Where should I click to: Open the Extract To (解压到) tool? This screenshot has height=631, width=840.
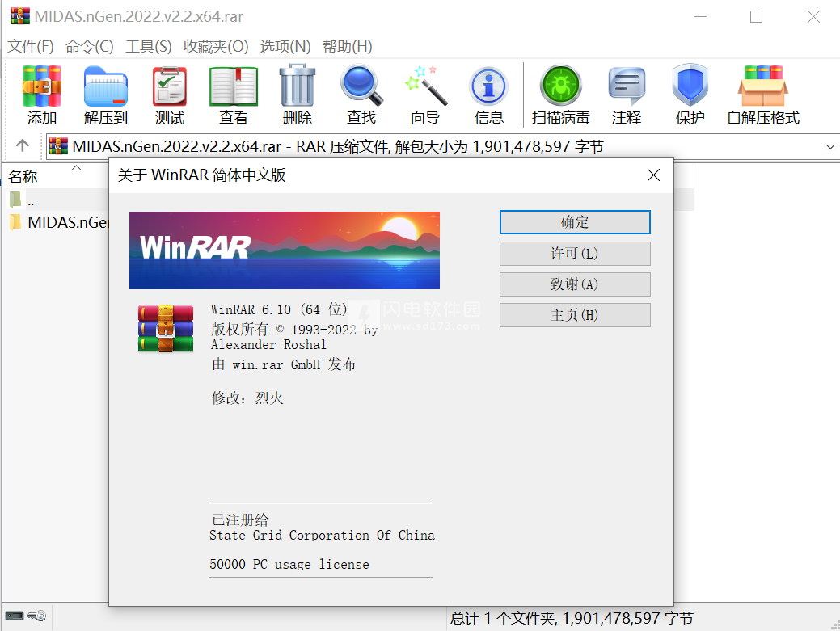(106, 95)
